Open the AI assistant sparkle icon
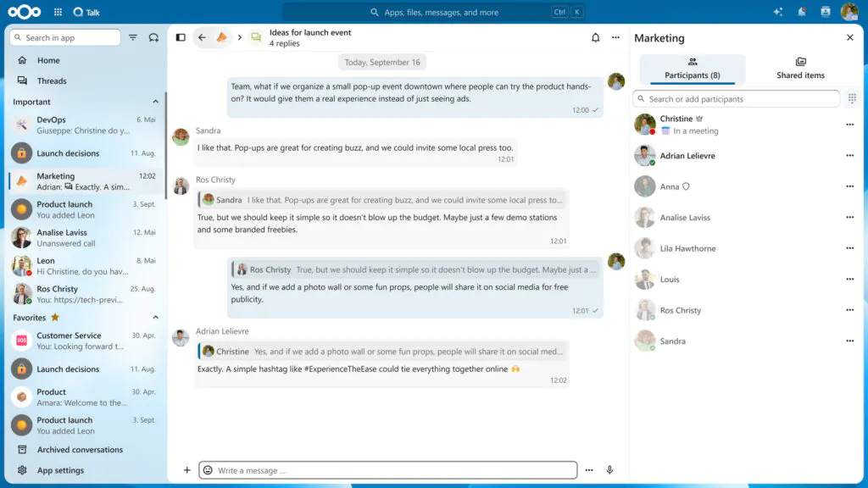The height and width of the screenshot is (488, 868). tap(778, 12)
